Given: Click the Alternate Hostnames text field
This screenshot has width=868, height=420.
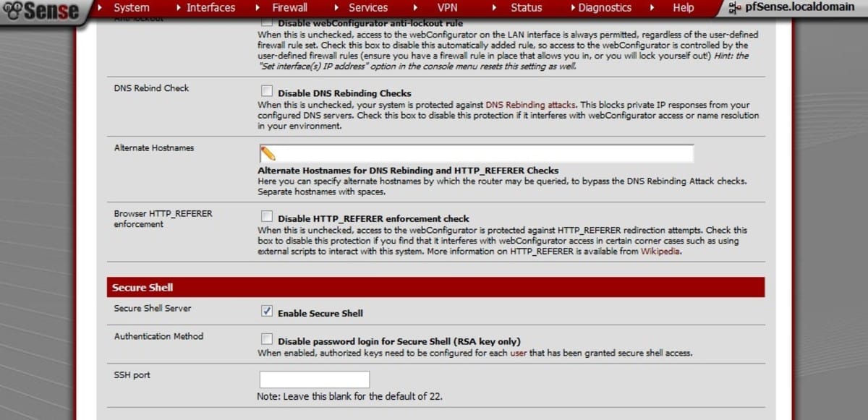Looking at the screenshot, I should (477, 153).
